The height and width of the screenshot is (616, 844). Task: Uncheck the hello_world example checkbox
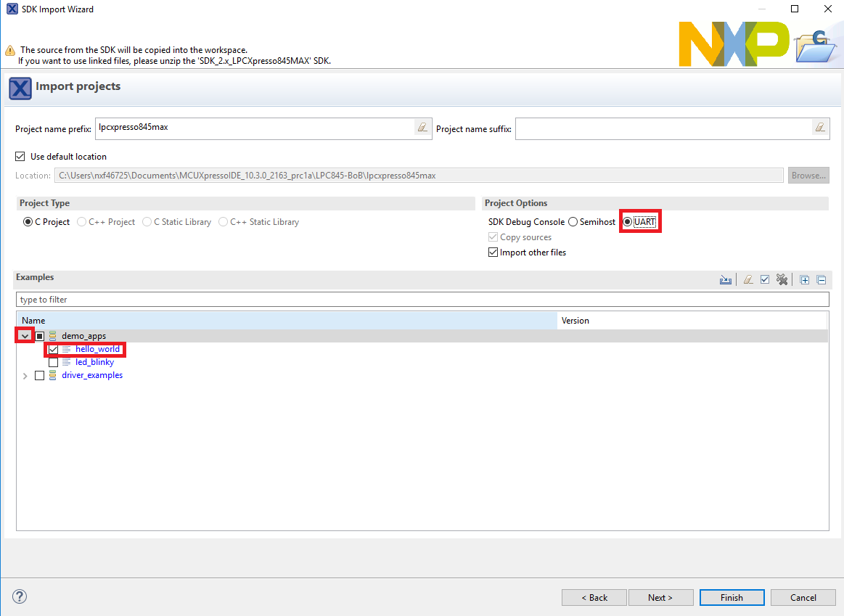(x=54, y=349)
